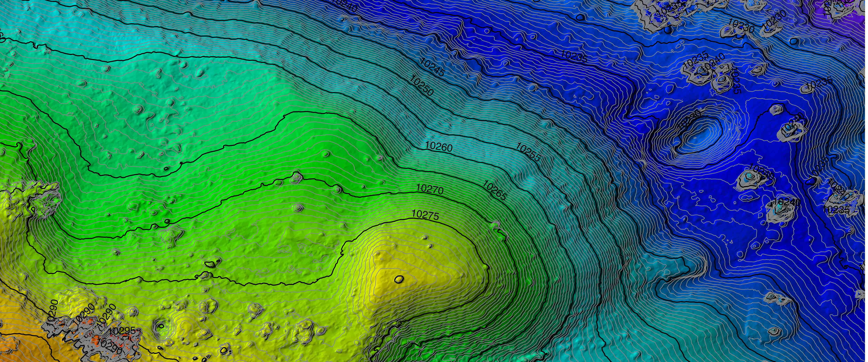Click the 10275 contour label

pos(426,215)
